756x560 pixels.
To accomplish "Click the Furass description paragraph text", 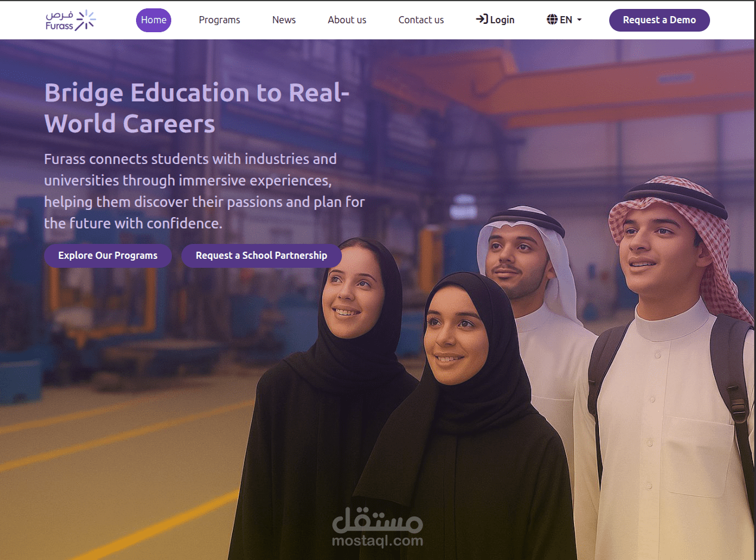I will [205, 191].
